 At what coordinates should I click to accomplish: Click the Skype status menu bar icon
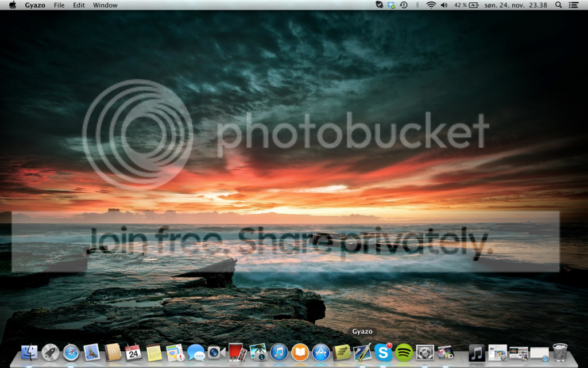[379, 5]
